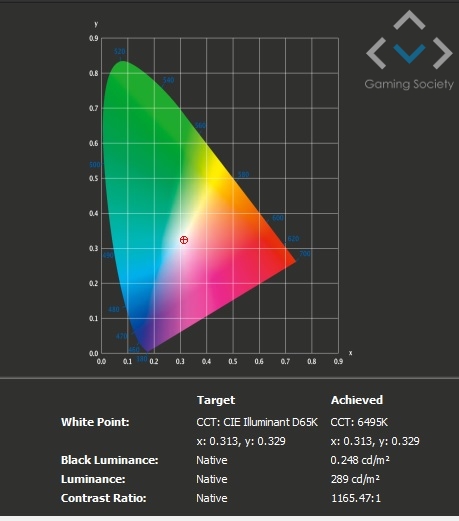The image size is (459, 521).
Task: Click "CCT: CIE Illuminant D65K" target value
Action: pos(257,422)
